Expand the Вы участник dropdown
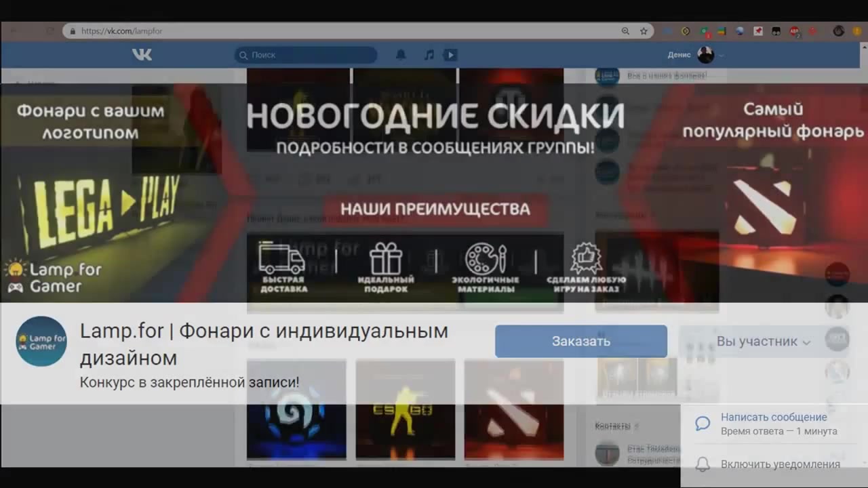Screen dimensions: 868x488 click(764, 341)
